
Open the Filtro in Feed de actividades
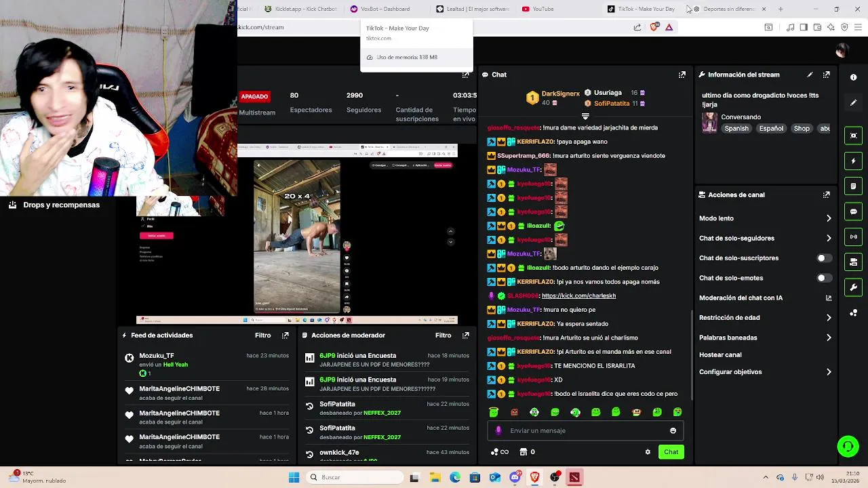262,335
